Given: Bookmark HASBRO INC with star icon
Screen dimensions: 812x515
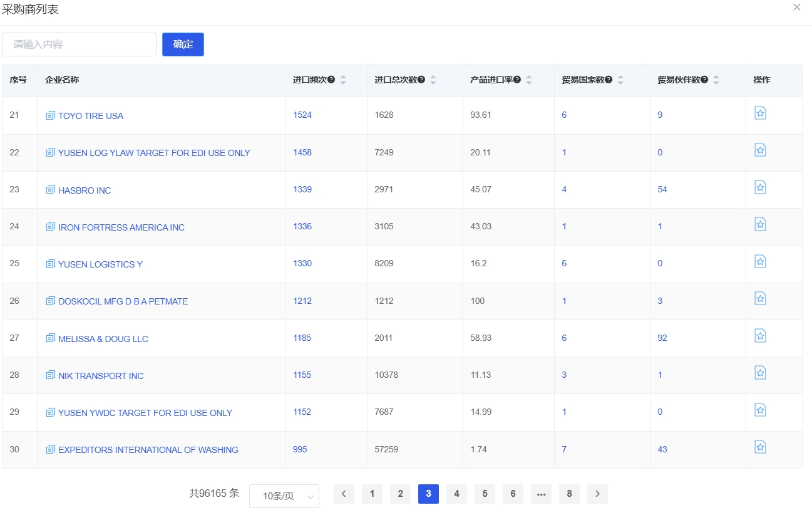Looking at the screenshot, I should tap(760, 187).
